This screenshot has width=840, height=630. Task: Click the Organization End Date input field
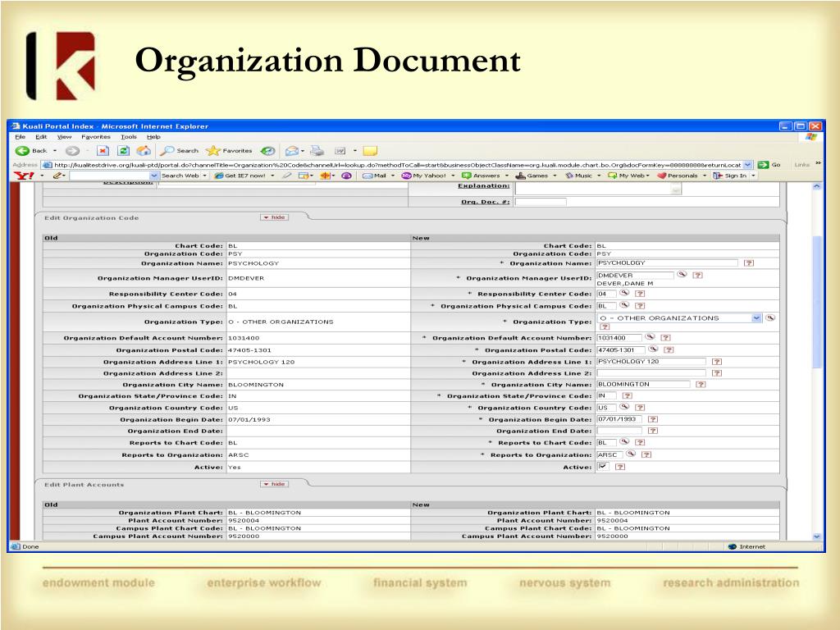(619, 431)
